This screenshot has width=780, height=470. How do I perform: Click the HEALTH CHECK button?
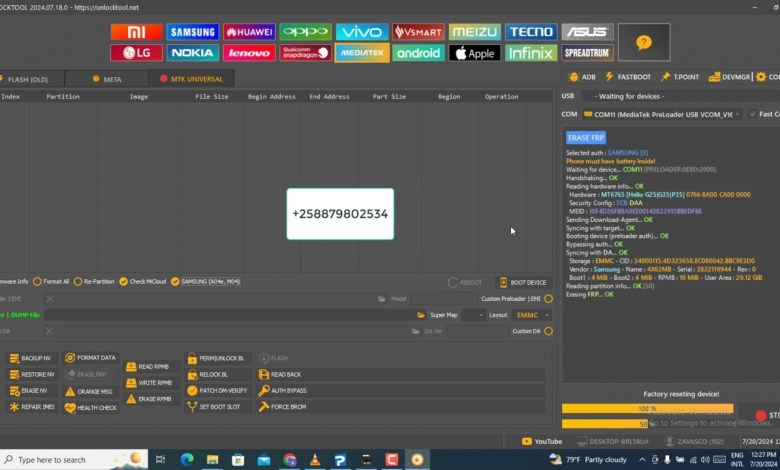(91, 408)
